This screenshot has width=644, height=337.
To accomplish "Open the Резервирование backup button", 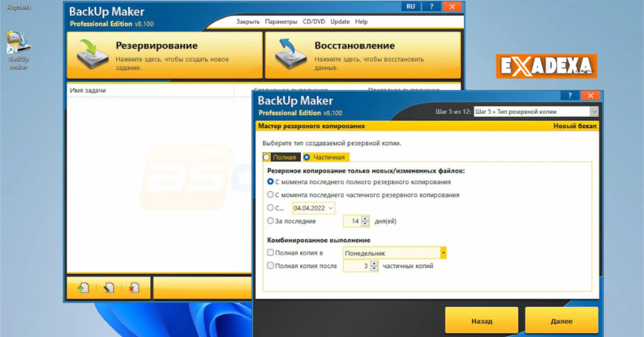I will (165, 55).
